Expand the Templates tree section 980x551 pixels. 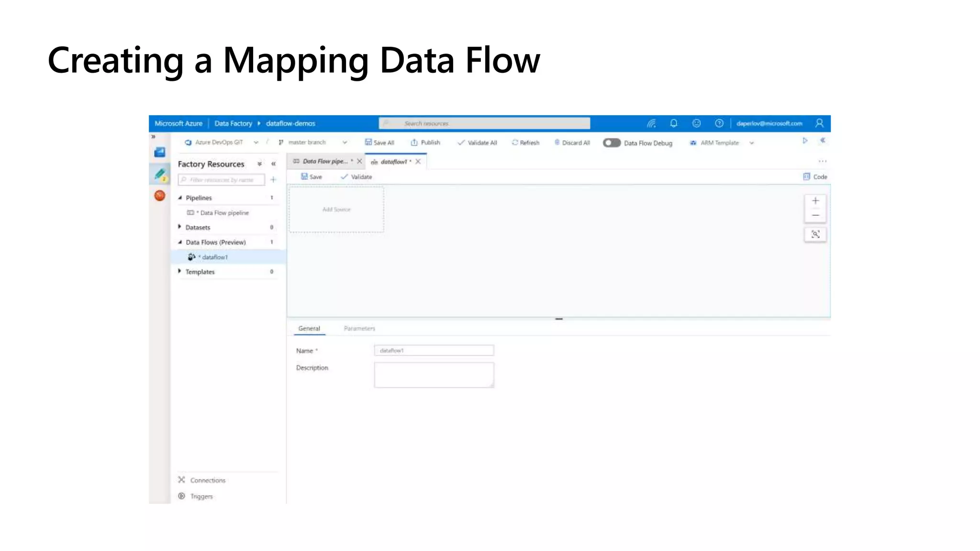(x=180, y=271)
